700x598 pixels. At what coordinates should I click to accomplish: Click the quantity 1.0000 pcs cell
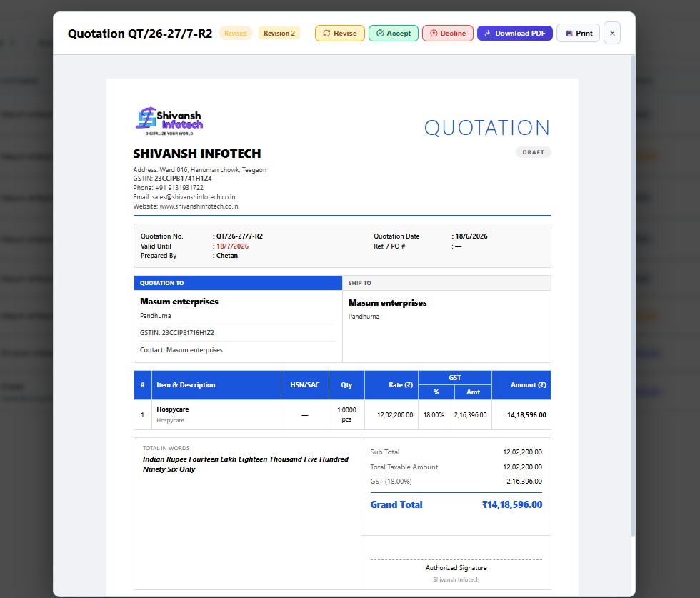(x=346, y=415)
